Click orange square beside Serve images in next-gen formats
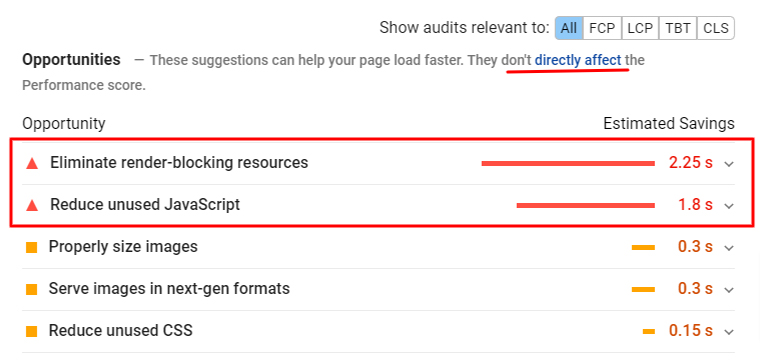 tap(32, 290)
